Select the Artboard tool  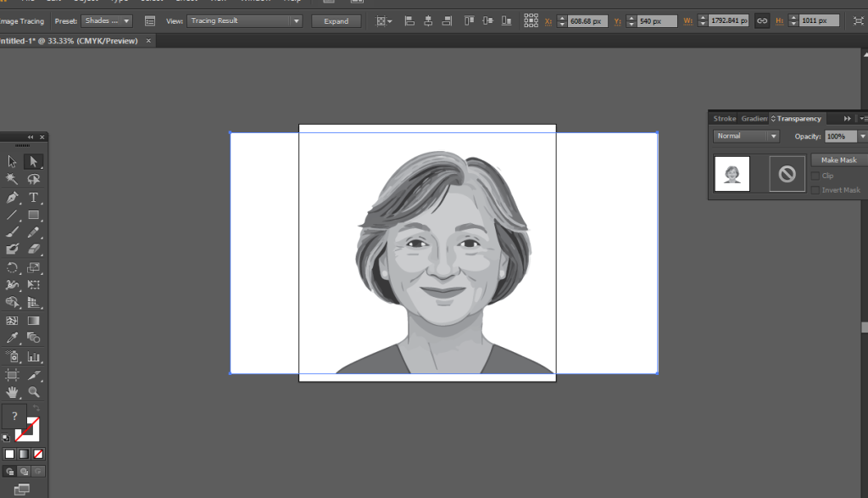(x=12, y=375)
